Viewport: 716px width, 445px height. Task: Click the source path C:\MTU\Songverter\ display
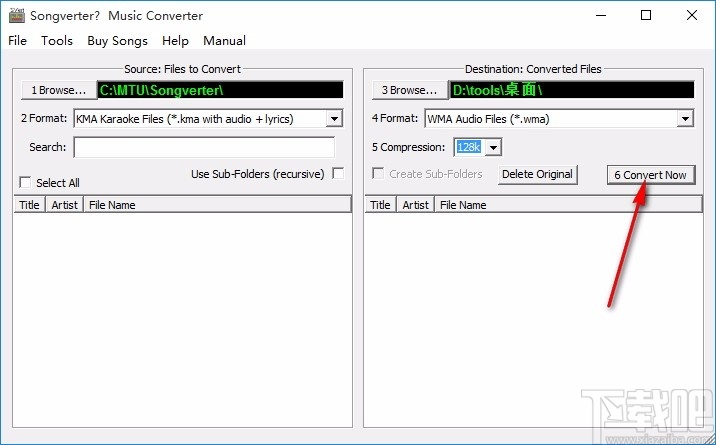(x=221, y=90)
